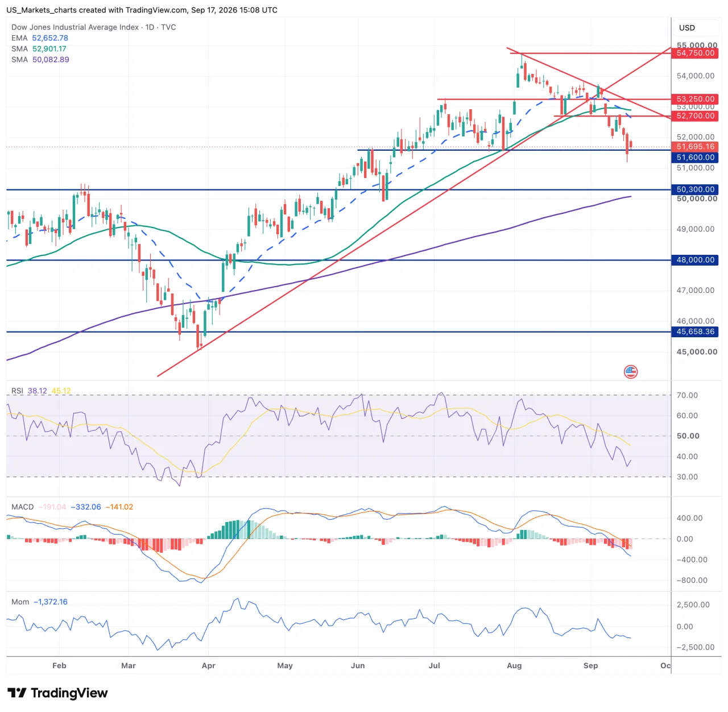
Task: Select the SMA 52,901.17 indicator legend
Action: 39,49
